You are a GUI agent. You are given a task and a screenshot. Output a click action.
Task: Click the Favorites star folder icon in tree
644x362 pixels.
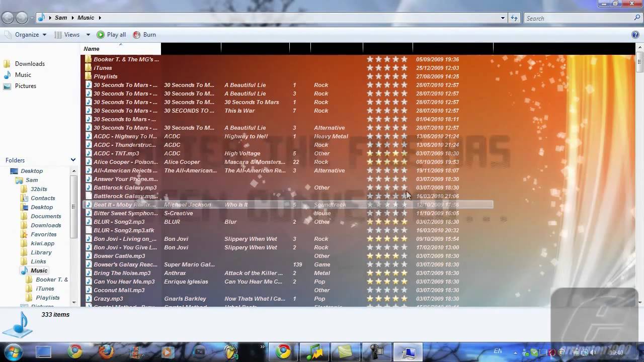24,234
